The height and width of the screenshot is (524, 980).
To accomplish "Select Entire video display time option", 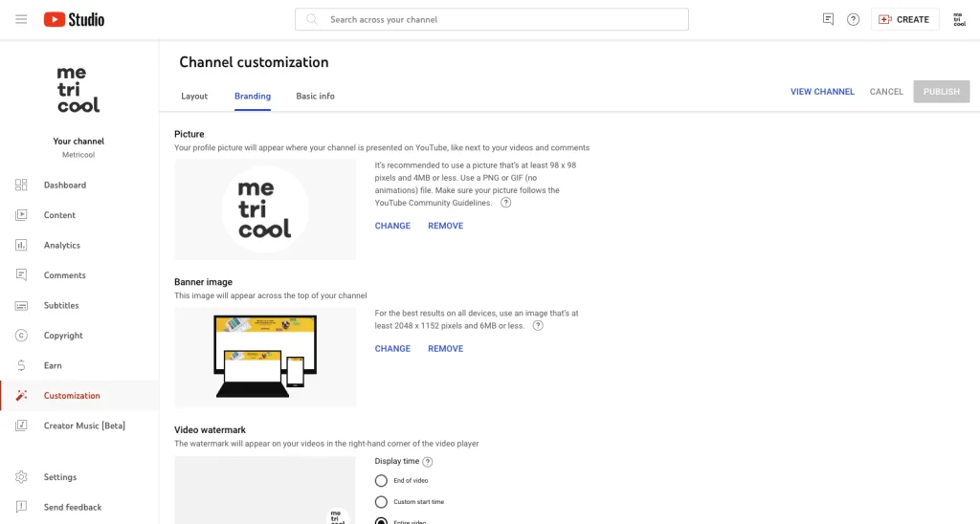I will [381, 521].
